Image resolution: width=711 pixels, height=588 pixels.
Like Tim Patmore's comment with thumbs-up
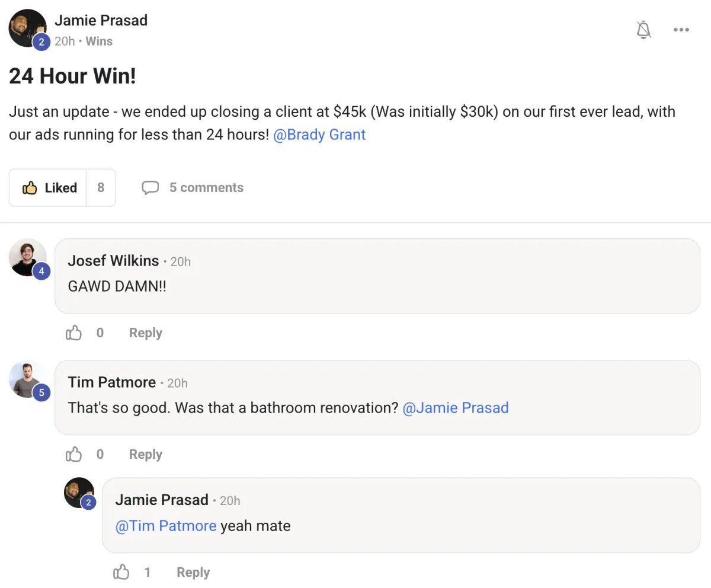pyautogui.click(x=73, y=455)
